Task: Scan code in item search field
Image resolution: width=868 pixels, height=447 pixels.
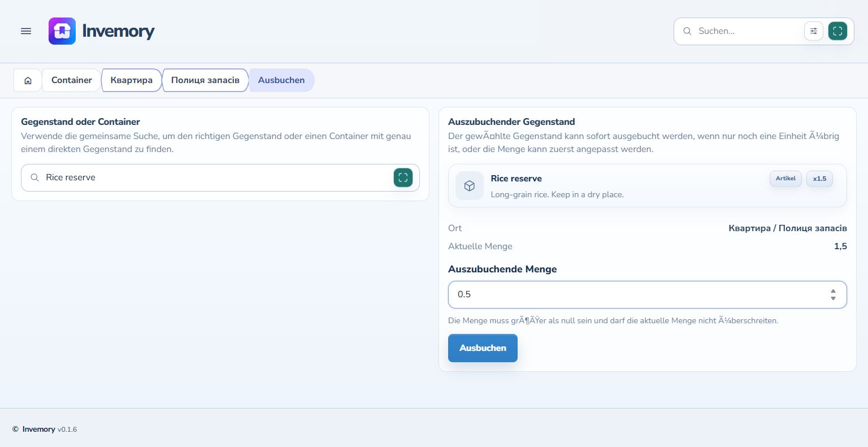Action: tap(403, 177)
